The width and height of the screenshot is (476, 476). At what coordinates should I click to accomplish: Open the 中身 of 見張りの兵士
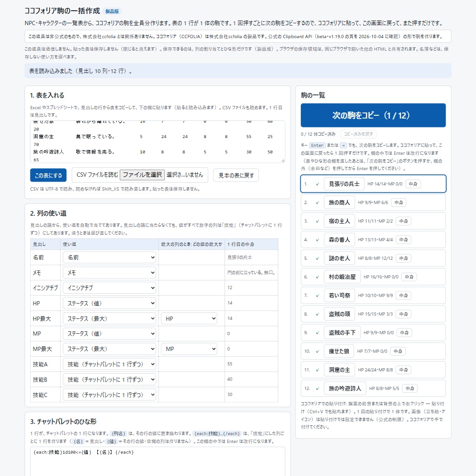(413, 184)
